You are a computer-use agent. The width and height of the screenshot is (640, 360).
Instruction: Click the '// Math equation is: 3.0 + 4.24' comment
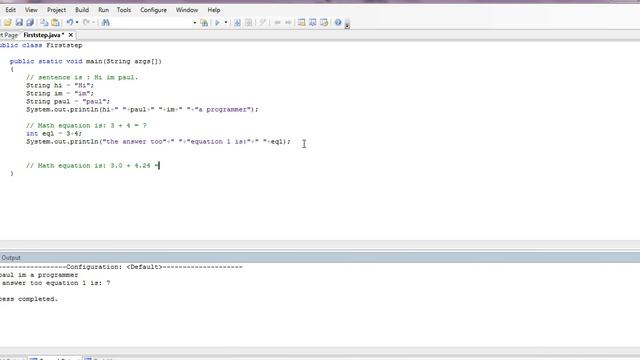click(x=93, y=166)
